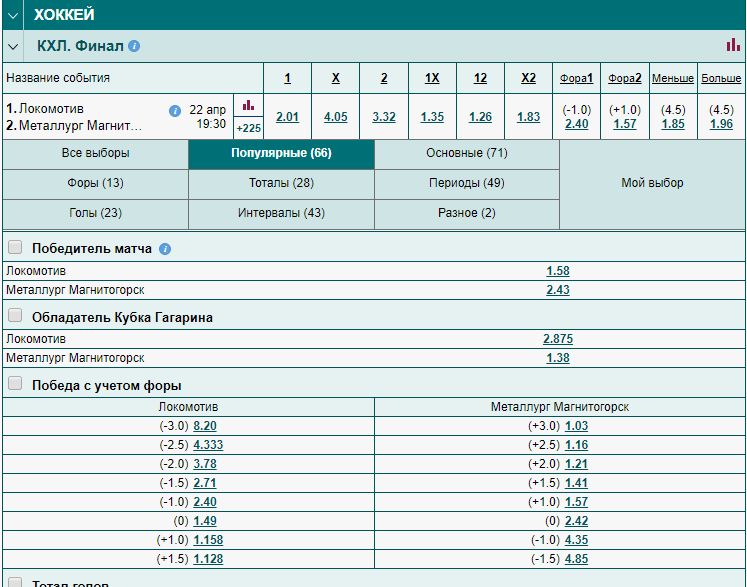Select Локомотив handicap (0) odds 1.49
This screenshot has width=747, height=587.
[x=205, y=521]
